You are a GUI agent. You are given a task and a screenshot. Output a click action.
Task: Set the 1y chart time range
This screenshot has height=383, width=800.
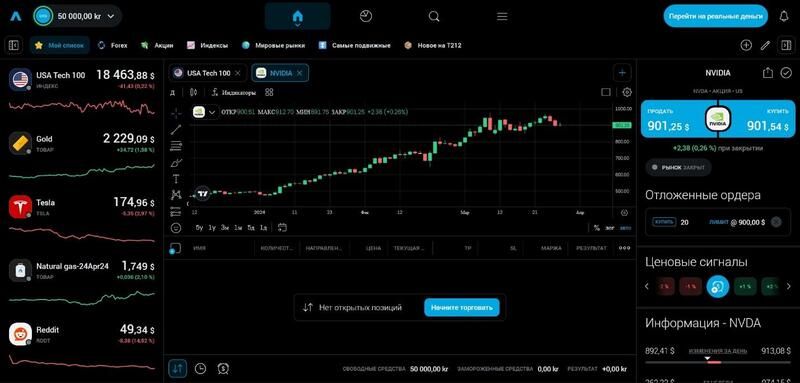tap(212, 228)
